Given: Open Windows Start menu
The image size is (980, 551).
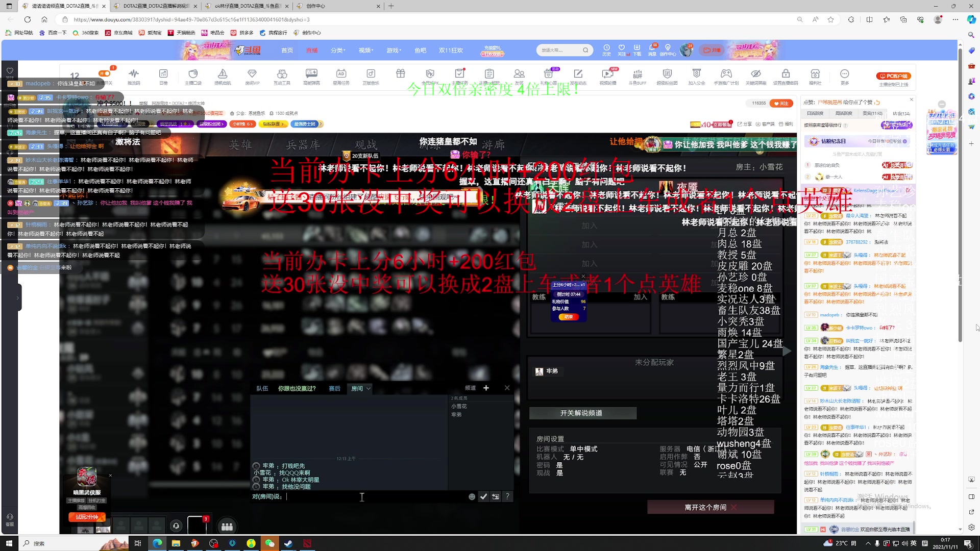Looking at the screenshot, I should click(x=9, y=543).
